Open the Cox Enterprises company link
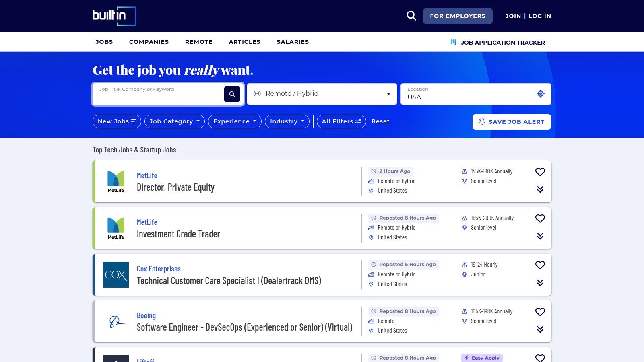 coord(159,269)
